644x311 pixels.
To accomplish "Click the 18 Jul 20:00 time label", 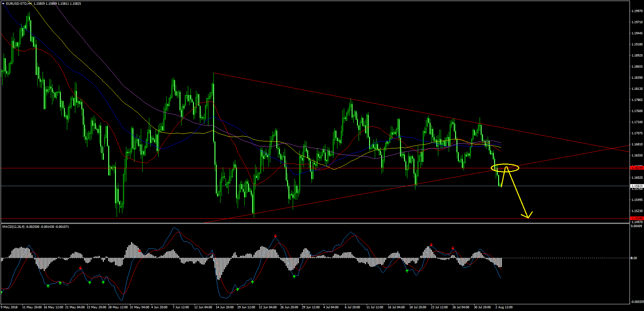I will tap(418, 307).
